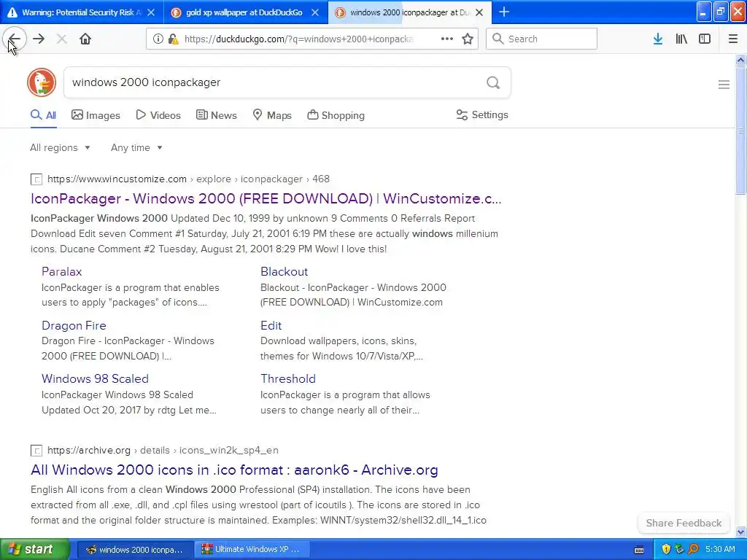
Task: Click the Share Feedback button
Action: pos(684,523)
